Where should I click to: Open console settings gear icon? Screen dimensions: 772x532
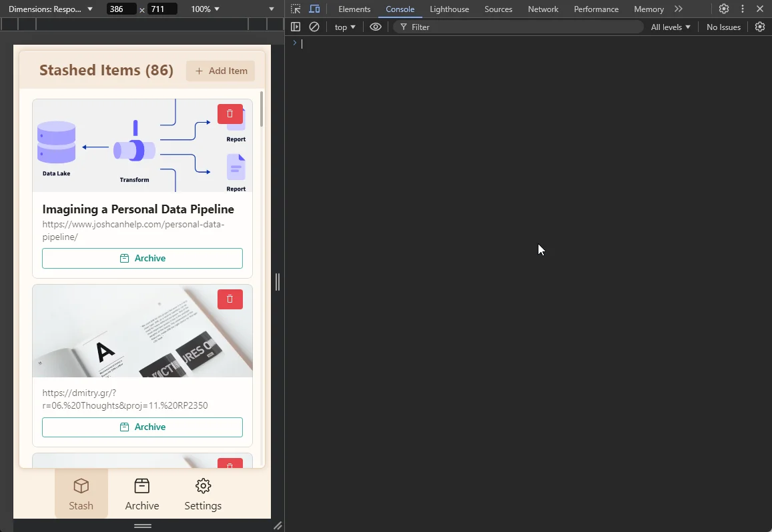point(760,27)
